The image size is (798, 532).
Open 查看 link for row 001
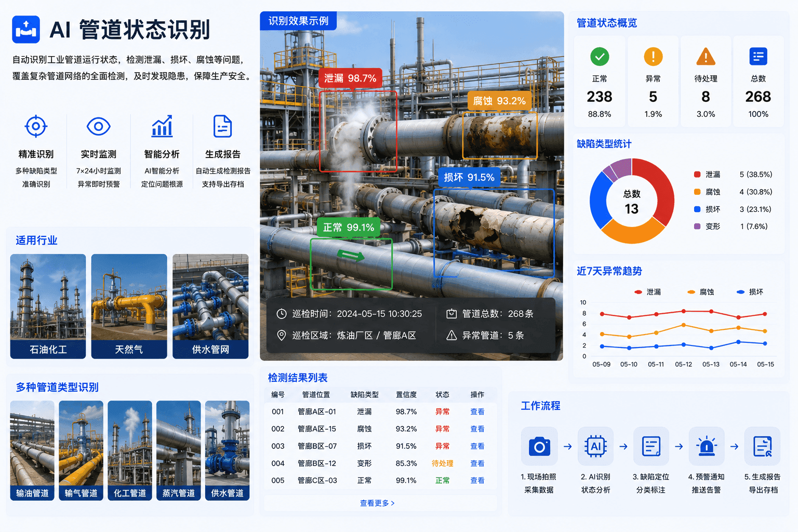(477, 411)
